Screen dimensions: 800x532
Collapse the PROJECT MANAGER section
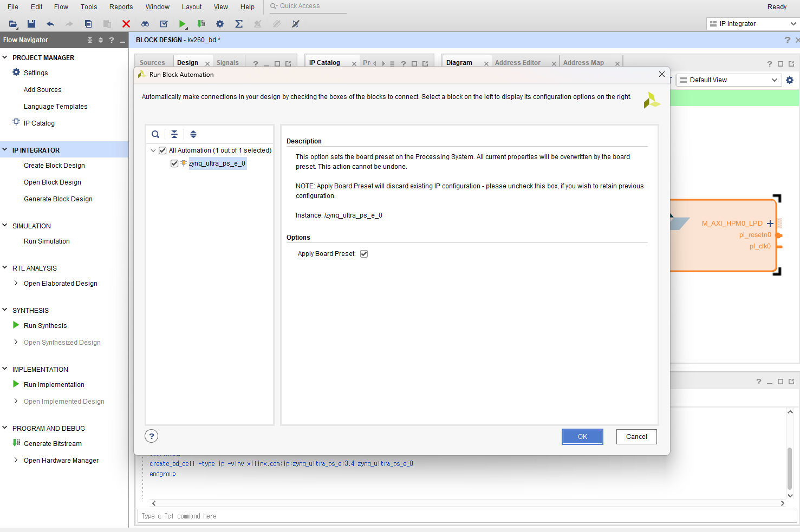5,57
